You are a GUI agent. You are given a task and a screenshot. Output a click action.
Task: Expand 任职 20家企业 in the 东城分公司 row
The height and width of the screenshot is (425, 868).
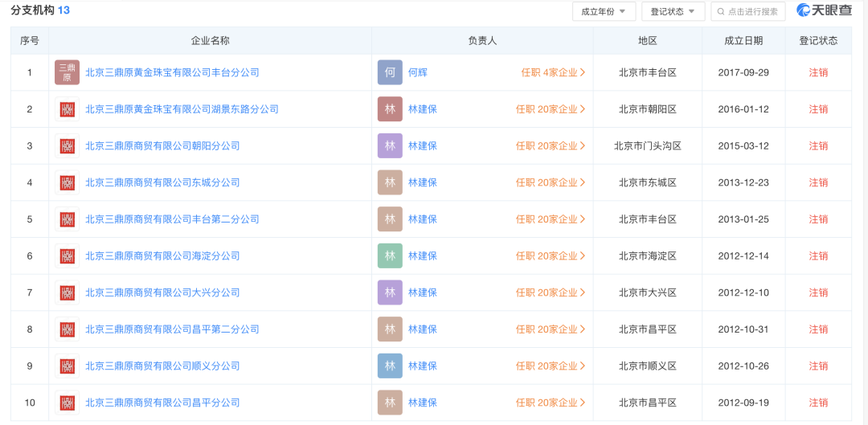(550, 182)
